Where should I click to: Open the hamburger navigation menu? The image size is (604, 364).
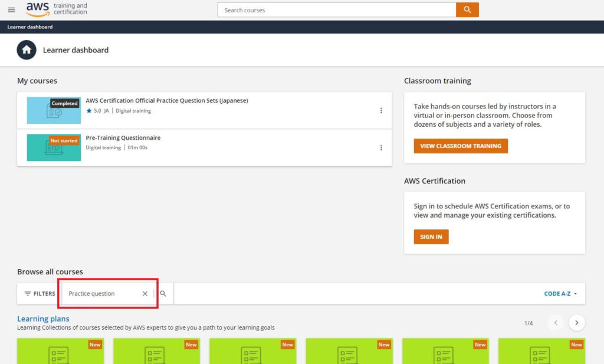tap(11, 10)
